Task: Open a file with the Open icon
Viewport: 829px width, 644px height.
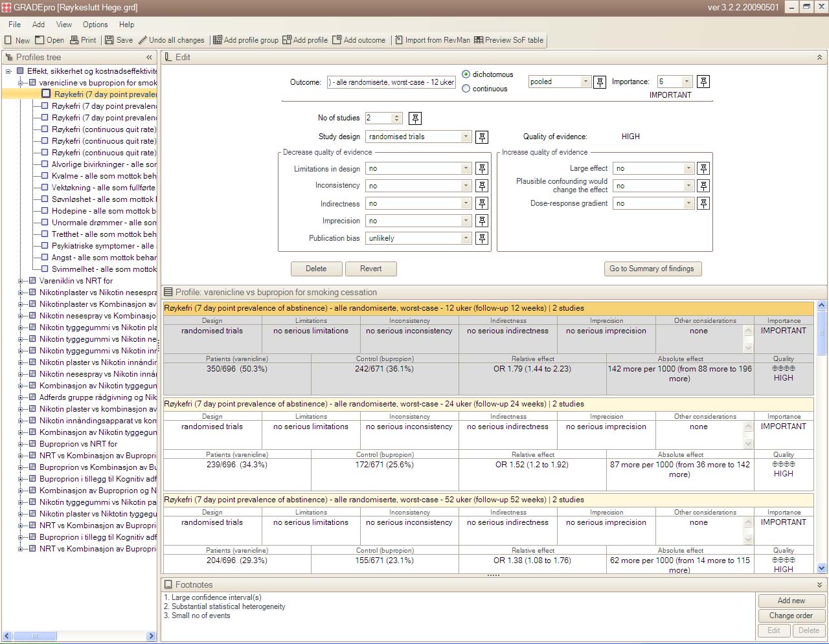Action: (x=40, y=40)
